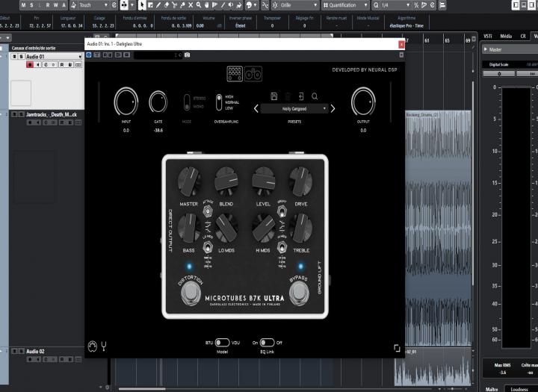Switch to the Maître tab at bottom
The image size is (538, 392).
pos(492,389)
